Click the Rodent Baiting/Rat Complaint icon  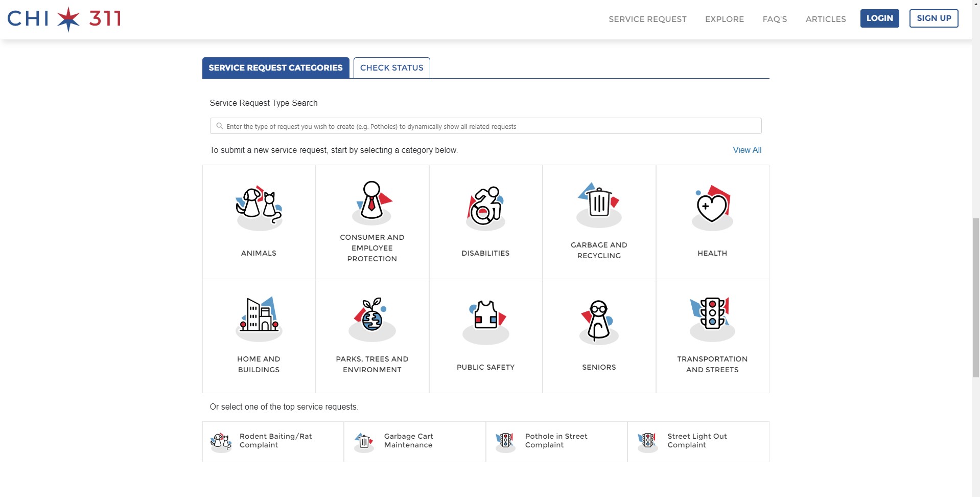[221, 442]
